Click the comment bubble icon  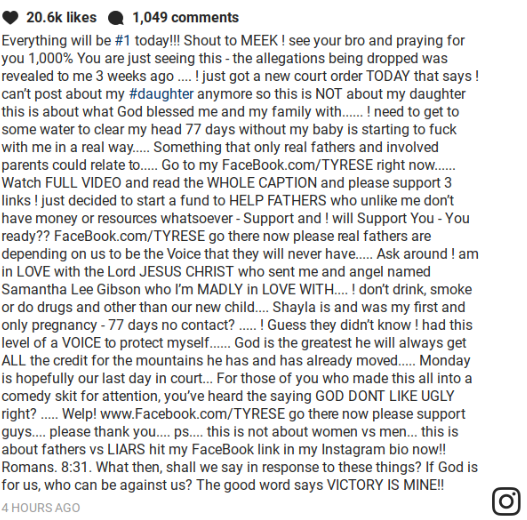(x=116, y=18)
